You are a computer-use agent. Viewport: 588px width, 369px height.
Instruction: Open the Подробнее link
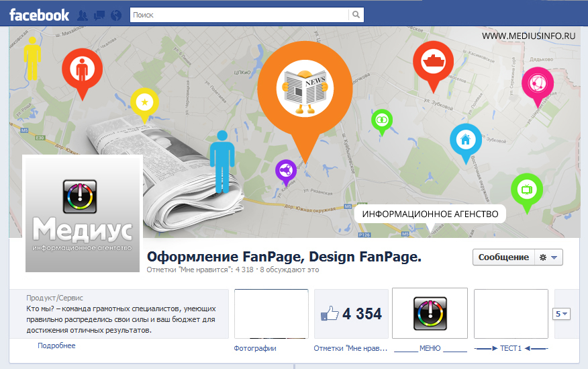[56, 345]
